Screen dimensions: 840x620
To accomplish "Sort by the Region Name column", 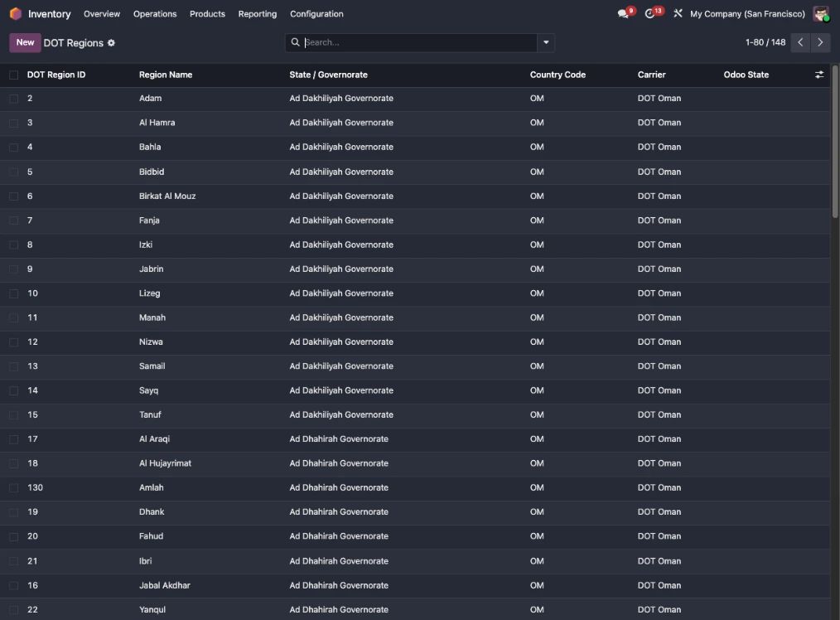I will tap(166, 74).
